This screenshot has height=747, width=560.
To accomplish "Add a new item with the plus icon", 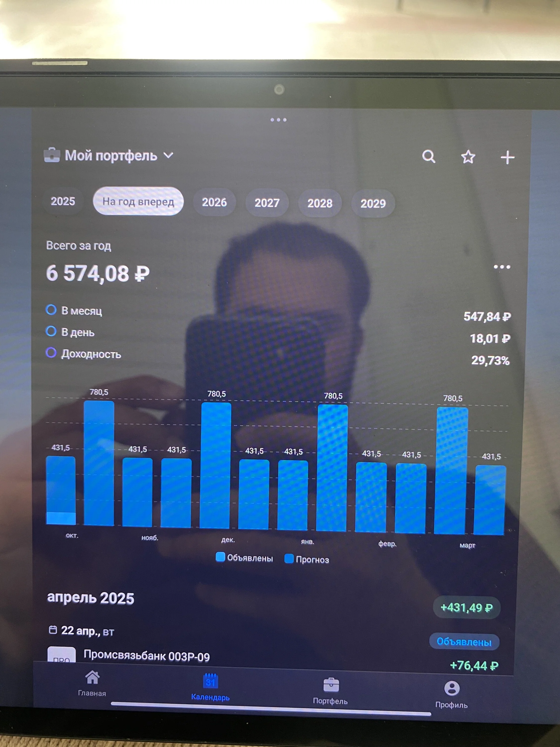I will (507, 158).
